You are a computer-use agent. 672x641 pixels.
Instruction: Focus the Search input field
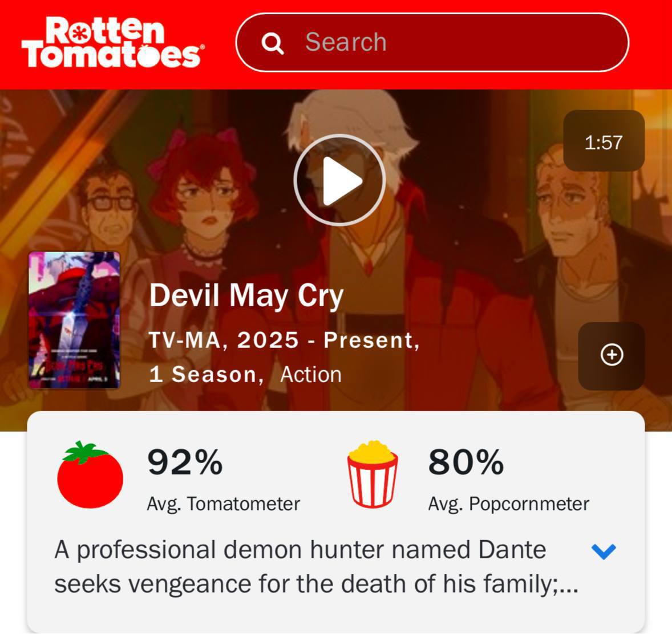pos(432,42)
